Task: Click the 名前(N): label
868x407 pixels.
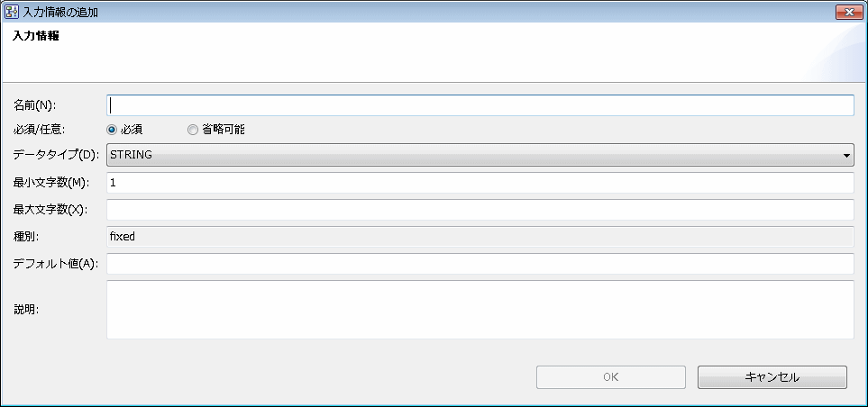Action: coord(35,105)
